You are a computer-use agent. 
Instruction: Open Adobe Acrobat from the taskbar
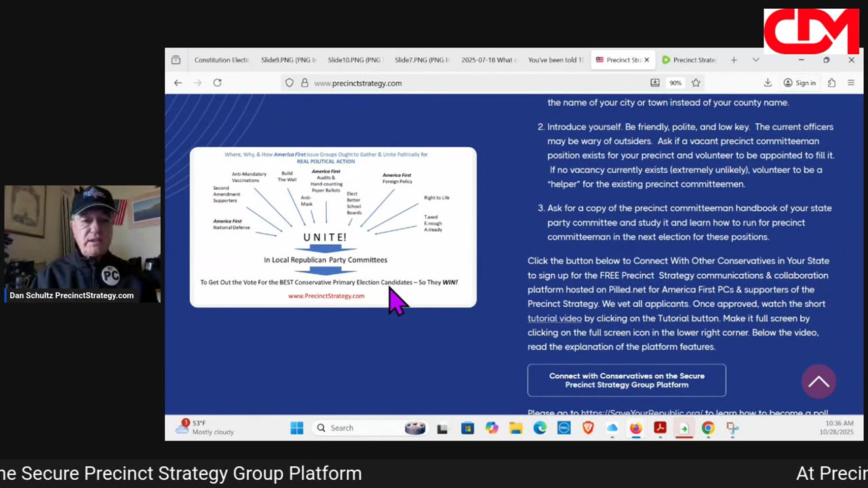pos(660,428)
